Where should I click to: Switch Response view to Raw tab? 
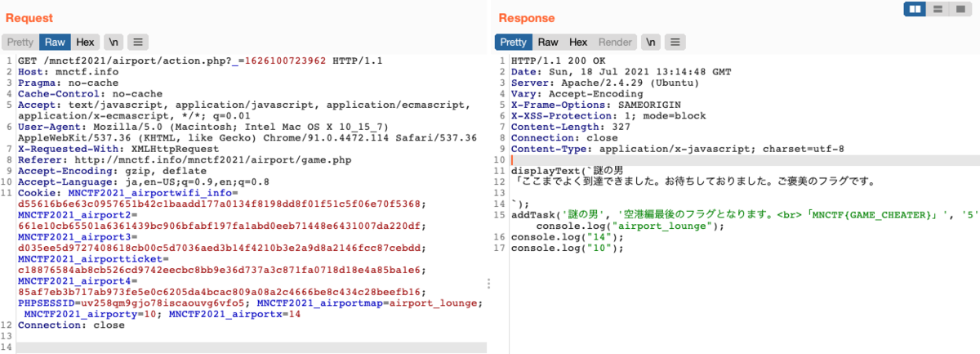pos(548,42)
